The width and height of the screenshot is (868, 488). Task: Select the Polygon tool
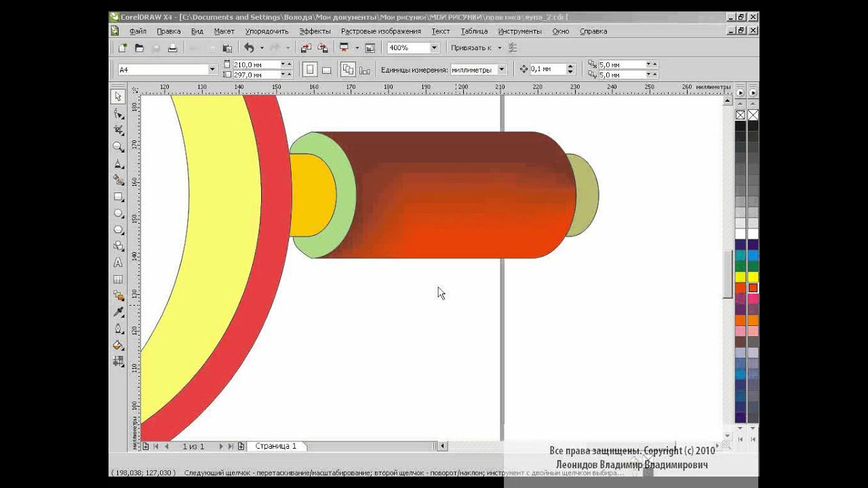[118, 230]
